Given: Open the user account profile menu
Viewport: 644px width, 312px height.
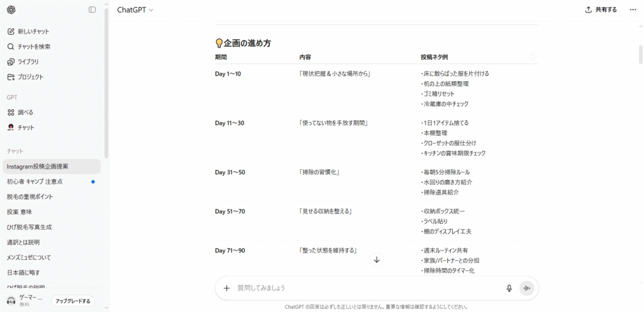Looking at the screenshot, I should 25,301.
